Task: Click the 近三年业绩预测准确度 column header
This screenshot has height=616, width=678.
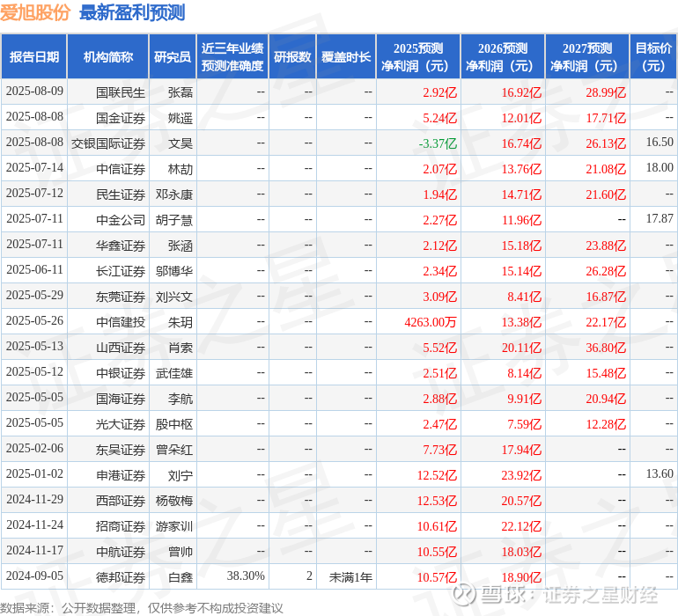Action: point(232,56)
